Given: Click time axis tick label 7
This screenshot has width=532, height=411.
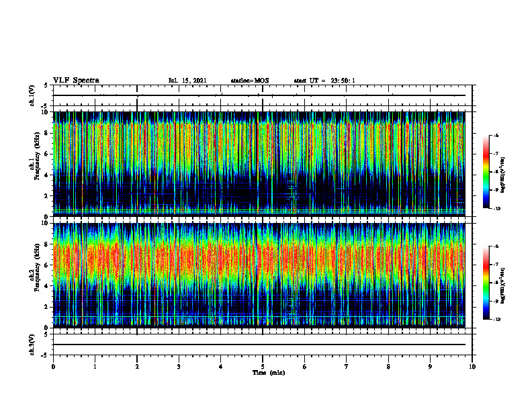Looking at the screenshot, I should 347,367.
